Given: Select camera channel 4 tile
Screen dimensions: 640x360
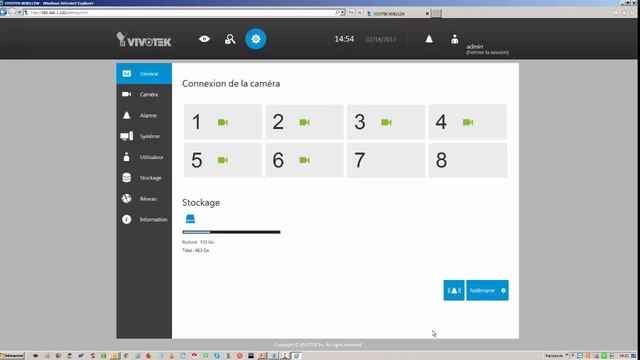Looking at the screenshot, I should click(468, 122).
